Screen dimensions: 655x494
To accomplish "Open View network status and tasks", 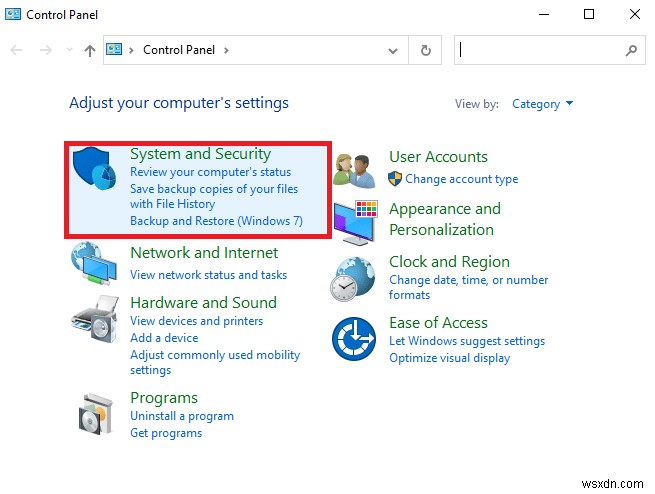I will (x=208, y=275).
